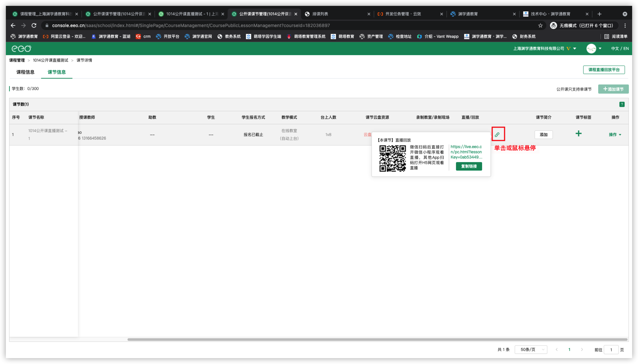
Task: Switch to the 课程信息 tab
Action: 25,72
